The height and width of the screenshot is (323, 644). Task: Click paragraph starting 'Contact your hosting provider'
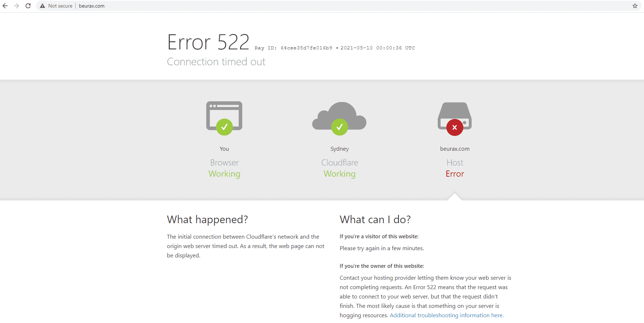425,297
